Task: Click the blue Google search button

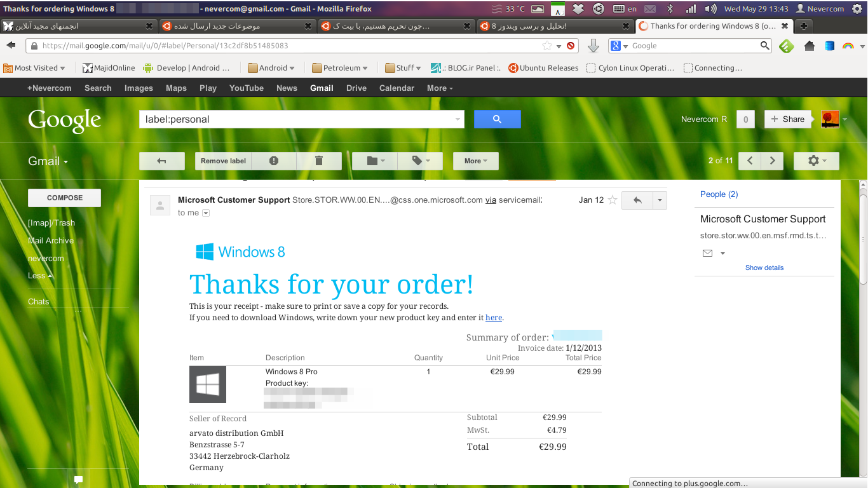Action: click(498, 119)
